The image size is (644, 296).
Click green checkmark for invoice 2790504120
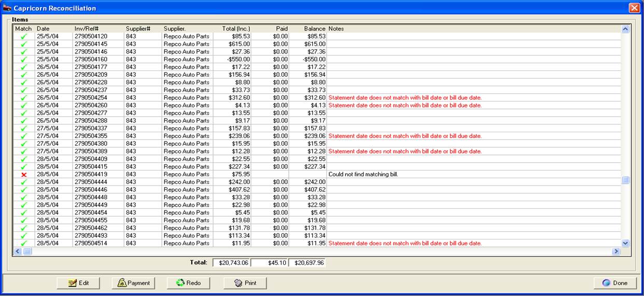(x=23, y=36)
